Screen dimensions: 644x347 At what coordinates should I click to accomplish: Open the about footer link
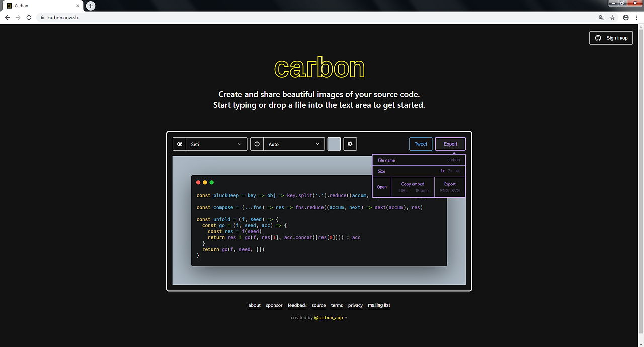(x=255, y=305)
